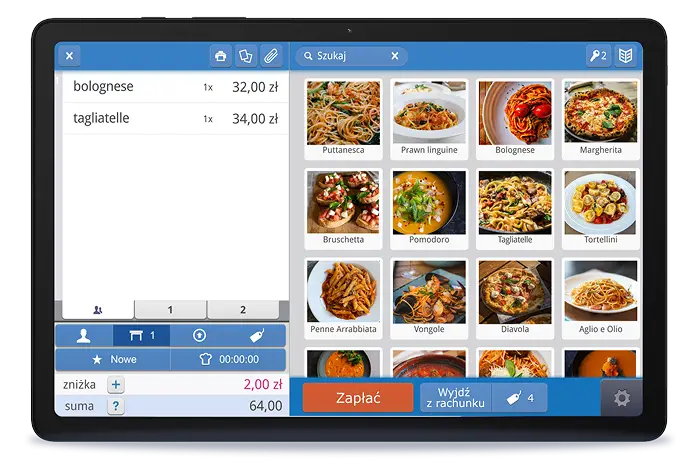The width and height of the screenshot is (700, 475).
Task: Click the tag icon with number 4
Action: (x=519, y=398)
